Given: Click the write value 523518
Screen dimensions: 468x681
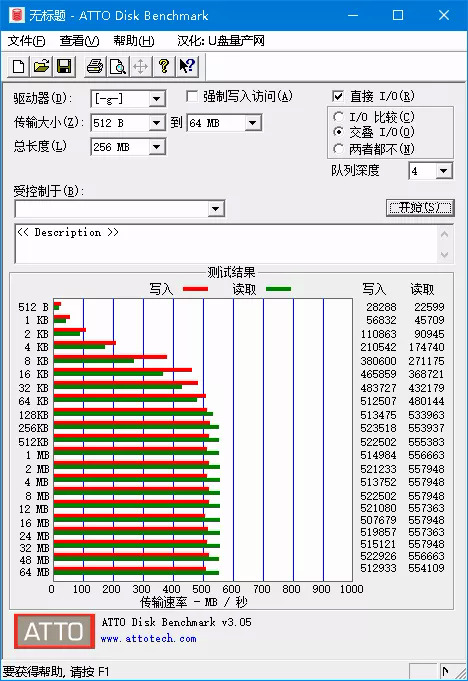Looking at the screenshot, I should pyautogui.click(x=378, y=428).
